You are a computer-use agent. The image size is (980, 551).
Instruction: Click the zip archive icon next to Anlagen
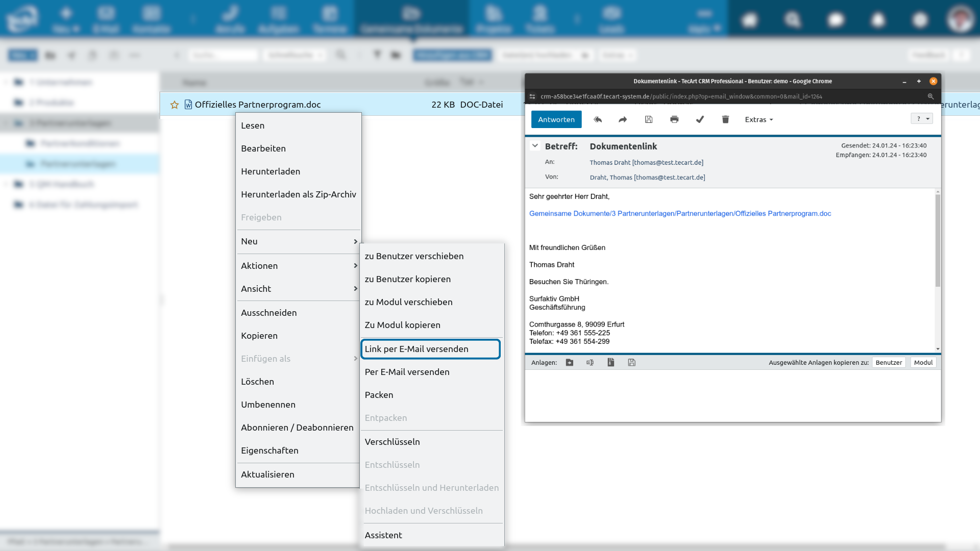610,362
